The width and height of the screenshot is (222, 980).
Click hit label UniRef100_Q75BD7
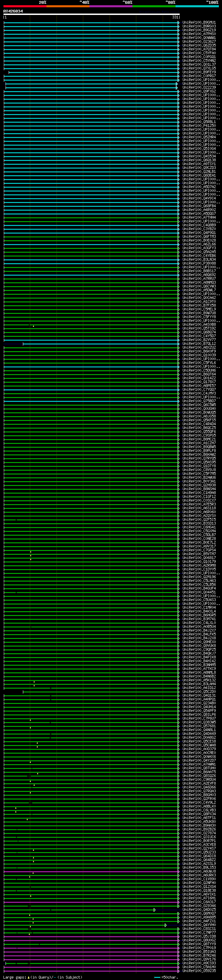(199, 401)
